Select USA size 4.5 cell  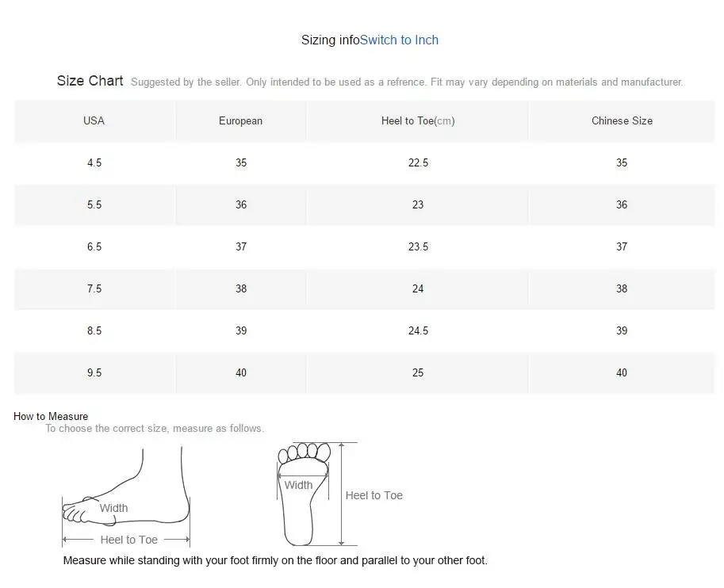94,163
